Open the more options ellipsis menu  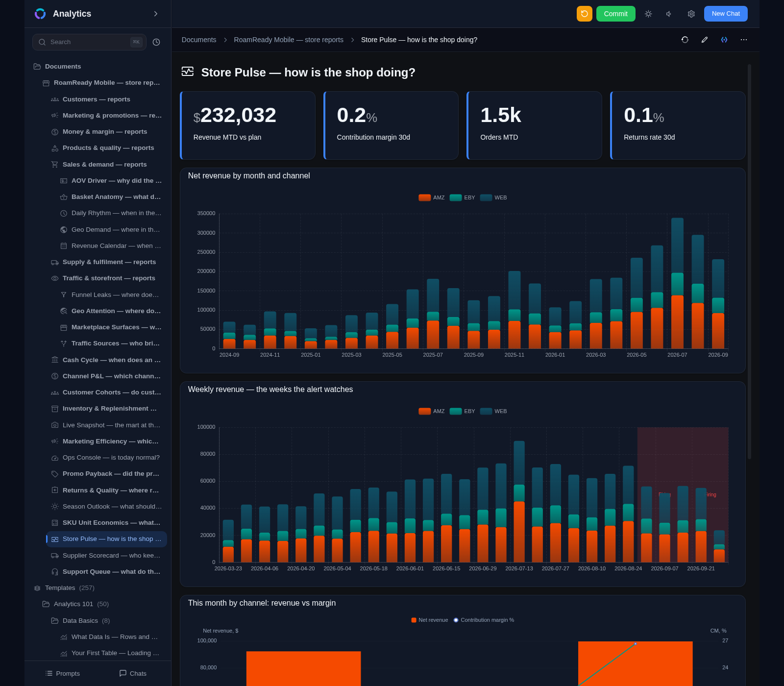tap(744, 40)
